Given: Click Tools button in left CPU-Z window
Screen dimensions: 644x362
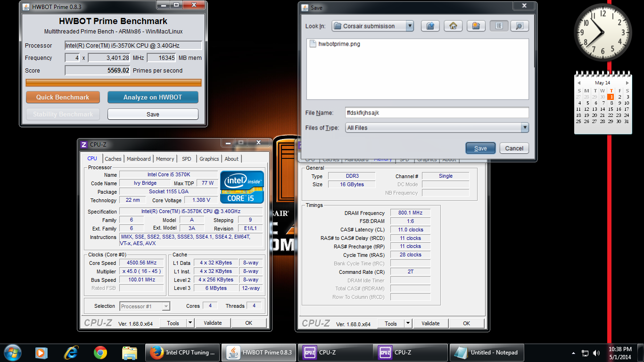Looking at the screenshot, I should point(173,323).
